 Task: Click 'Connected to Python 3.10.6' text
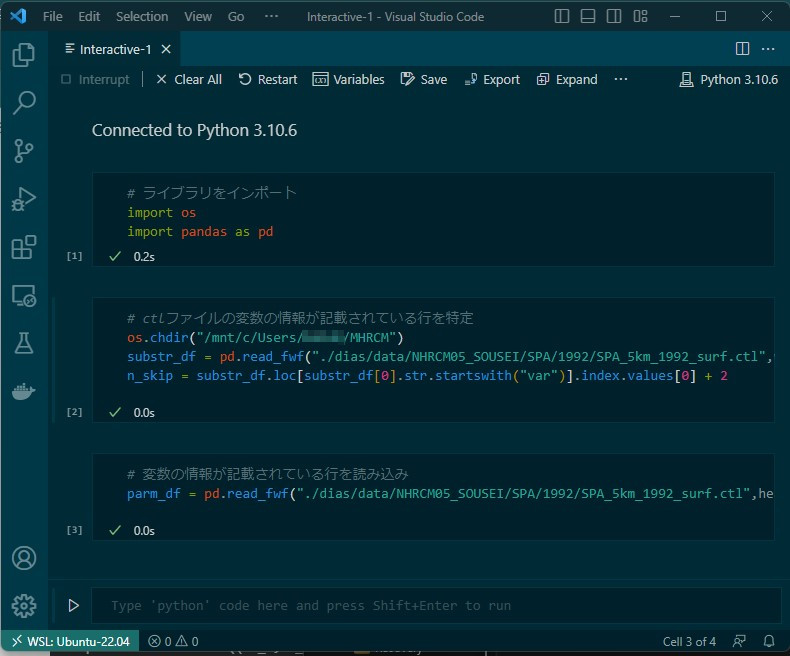point(194,130)
